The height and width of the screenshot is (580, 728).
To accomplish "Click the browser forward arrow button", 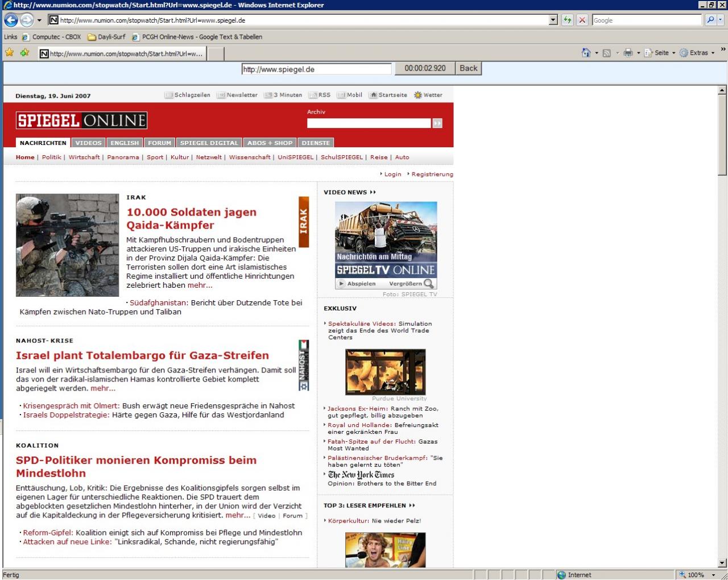I will (27, 20).
